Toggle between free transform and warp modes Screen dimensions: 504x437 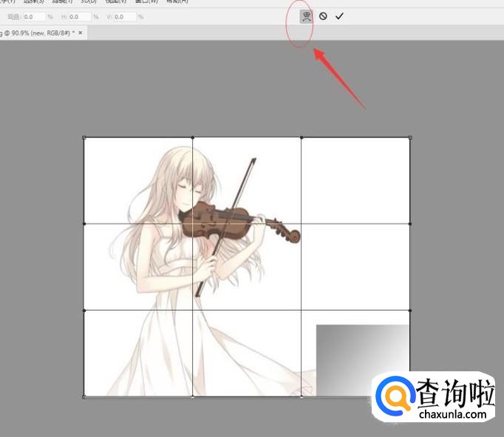point(306,16)
